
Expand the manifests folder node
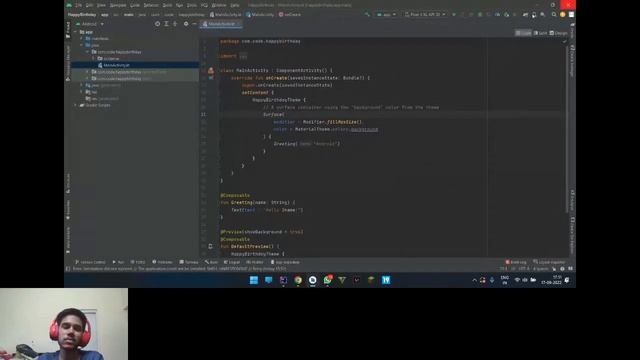(x=82, y=39)
